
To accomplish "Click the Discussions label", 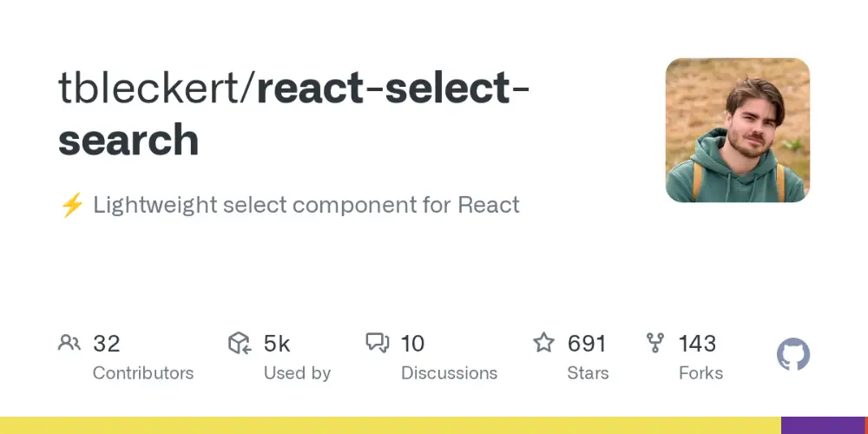I will (x=449, y=373).
